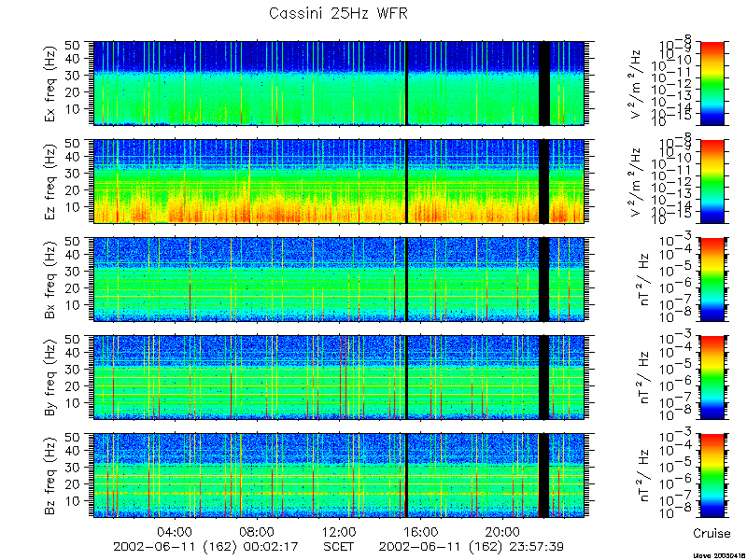This screenshot has width=747, height=560.
Task: Pick the Bx panel color bar
Action: pyautogui.click(x=712, y=279)
